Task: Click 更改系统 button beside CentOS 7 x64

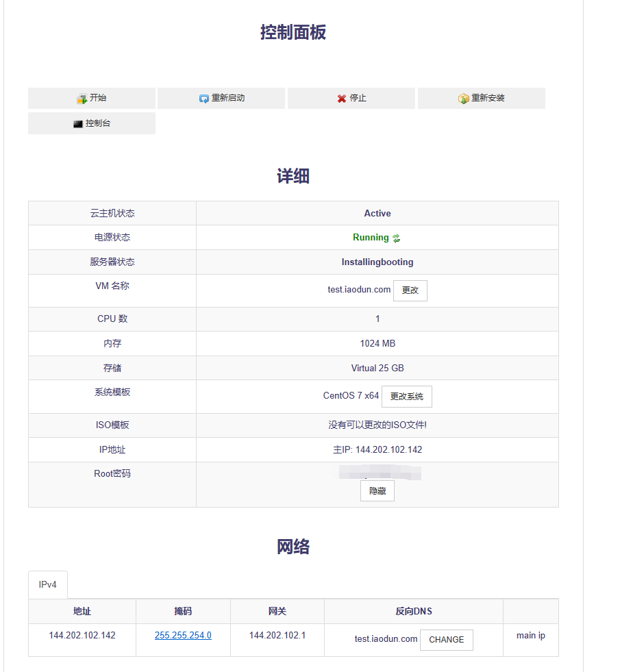Action: pos(407,397)
